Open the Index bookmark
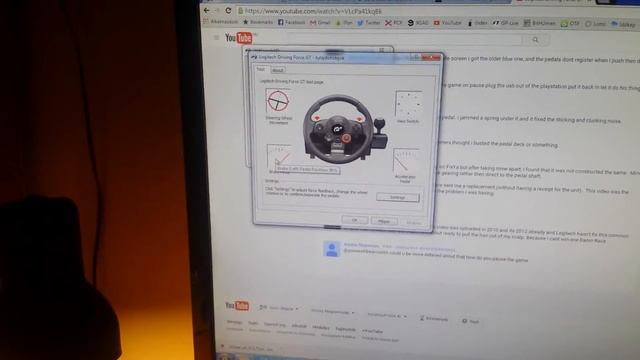The width and height of the screenshot is (640, 360). point(478,23)
